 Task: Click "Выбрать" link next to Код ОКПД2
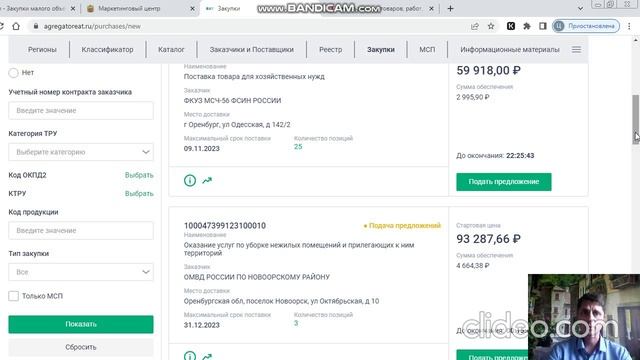[139, 175]
